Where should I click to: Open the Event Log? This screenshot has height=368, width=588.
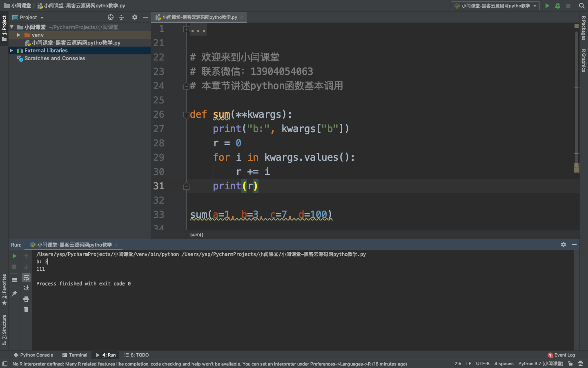[x=561, y=355]
